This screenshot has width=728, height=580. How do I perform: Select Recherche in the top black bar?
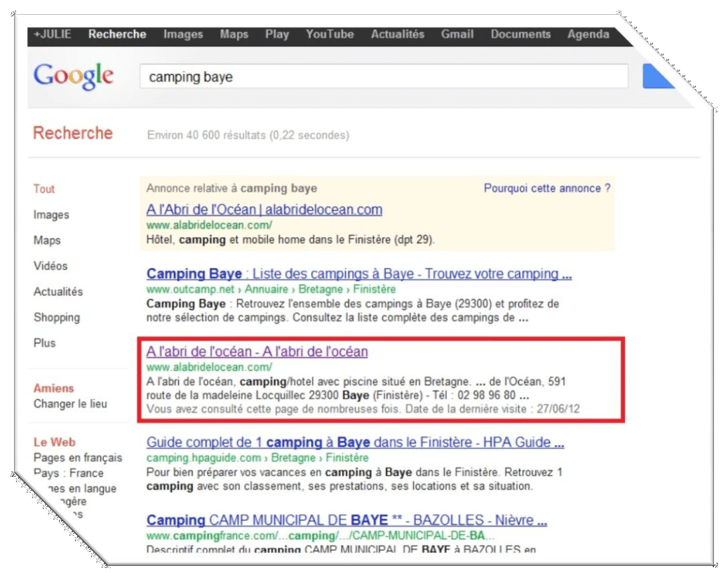coord(117,34)
